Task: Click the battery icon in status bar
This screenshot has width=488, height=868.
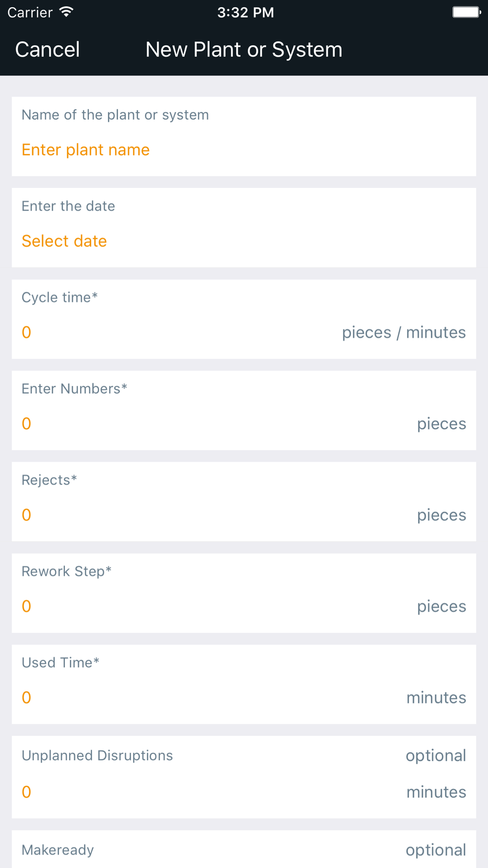Action: (x=467, y=12)
